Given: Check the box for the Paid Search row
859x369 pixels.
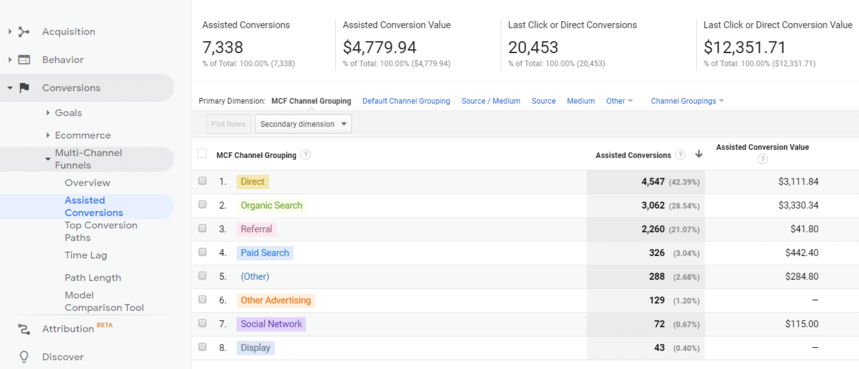Looking at the screenshot, I should point(202,252).
